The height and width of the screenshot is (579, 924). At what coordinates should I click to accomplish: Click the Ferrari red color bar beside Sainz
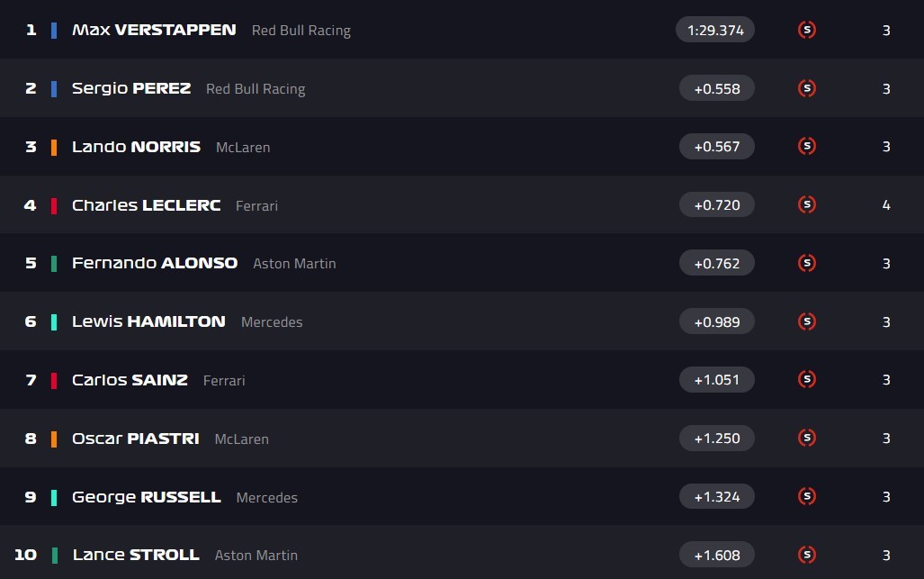pyautogui.click(x=54, y=380)
